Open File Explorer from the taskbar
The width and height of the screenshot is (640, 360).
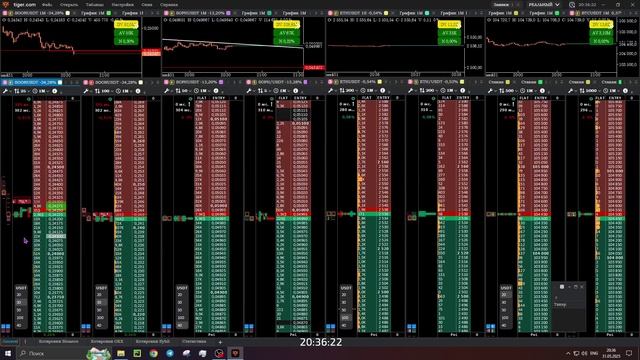pos(121,353)
